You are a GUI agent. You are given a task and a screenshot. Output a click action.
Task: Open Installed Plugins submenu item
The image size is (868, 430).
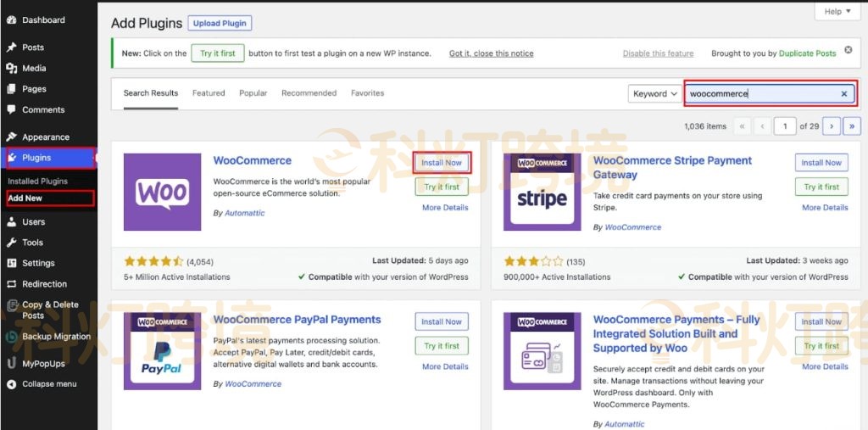point(37,181)
